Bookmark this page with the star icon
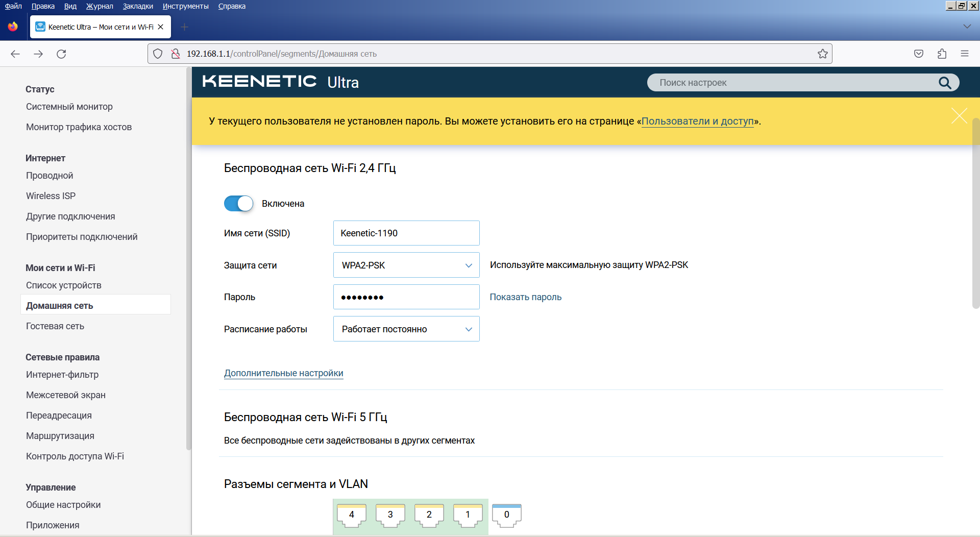 [822, 54]
